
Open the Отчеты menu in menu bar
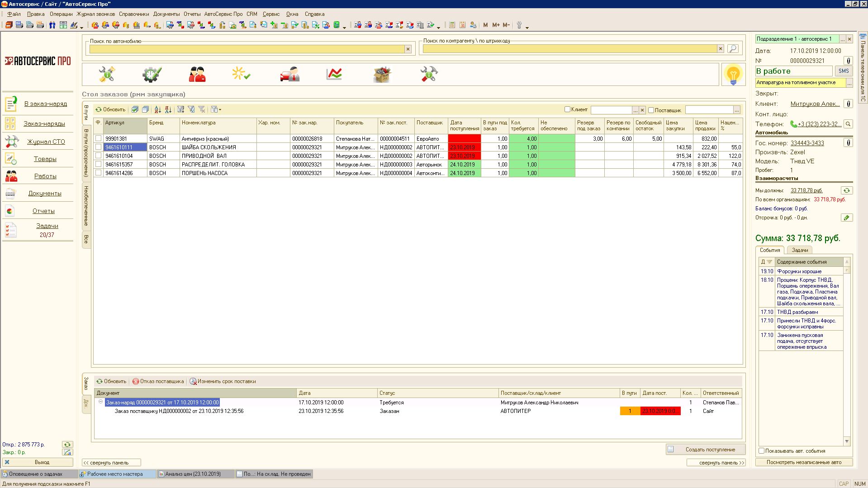pyautogui.click(x=192, y=14)
